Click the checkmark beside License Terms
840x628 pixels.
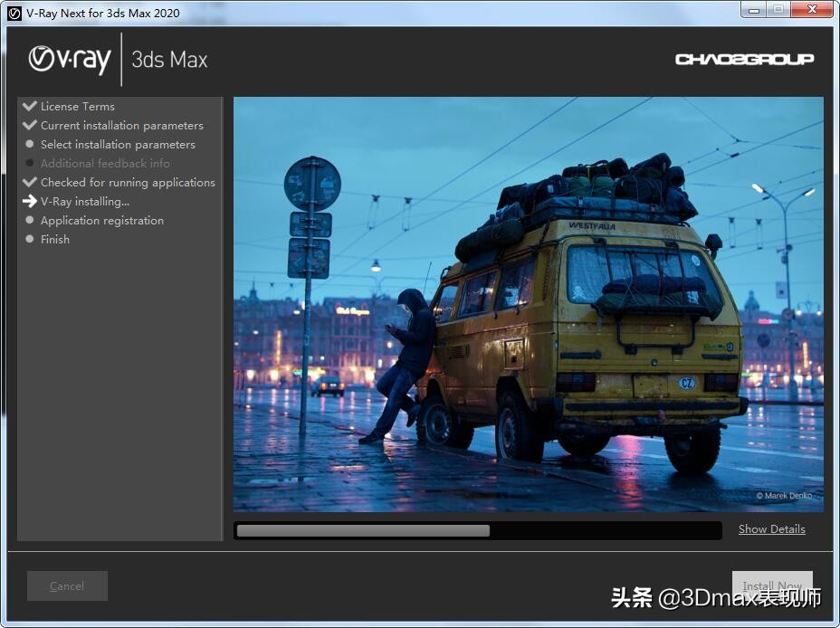pyautogui.click(x=30, y=105)
